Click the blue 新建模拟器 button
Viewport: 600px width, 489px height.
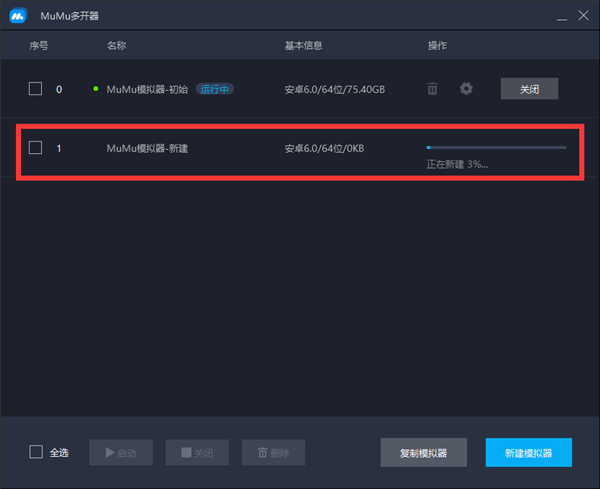coord(529,453)
